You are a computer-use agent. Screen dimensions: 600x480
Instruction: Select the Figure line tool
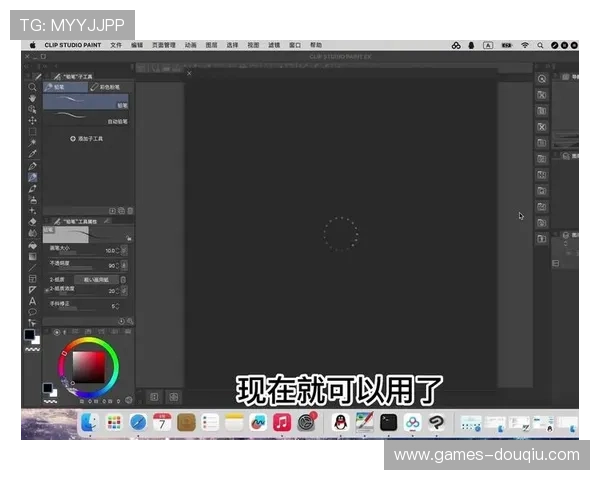(33, 268)
